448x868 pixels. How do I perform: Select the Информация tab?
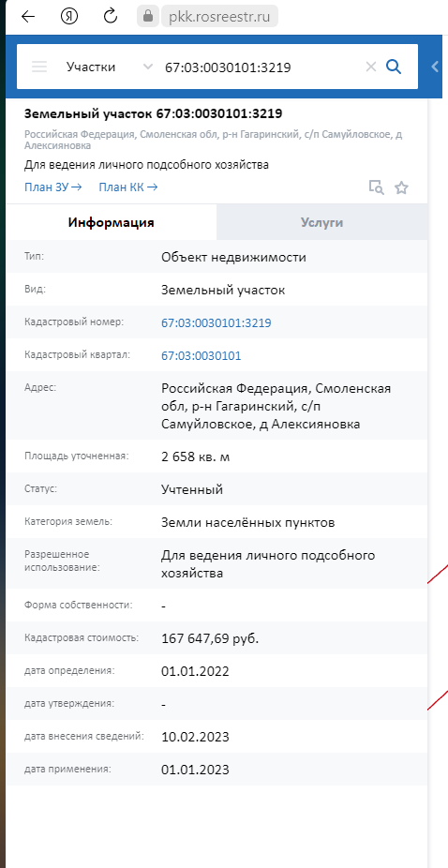click(111, 222)
